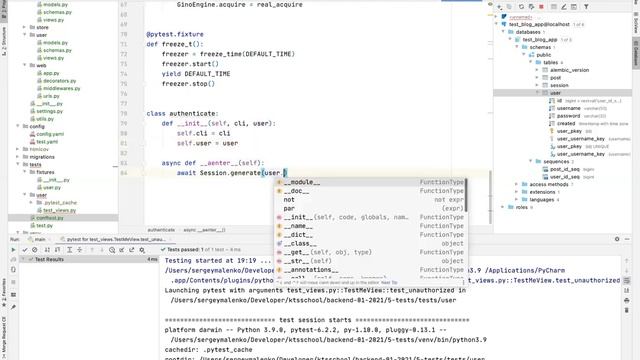640x360 pixels.
Task: Stop database operation red square
Action: point(541,7)
